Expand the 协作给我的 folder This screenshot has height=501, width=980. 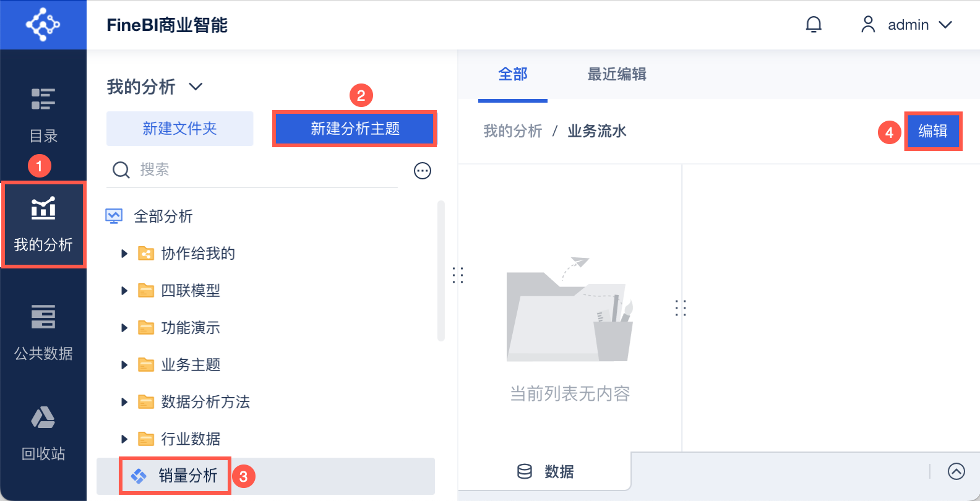coord(124,254)
